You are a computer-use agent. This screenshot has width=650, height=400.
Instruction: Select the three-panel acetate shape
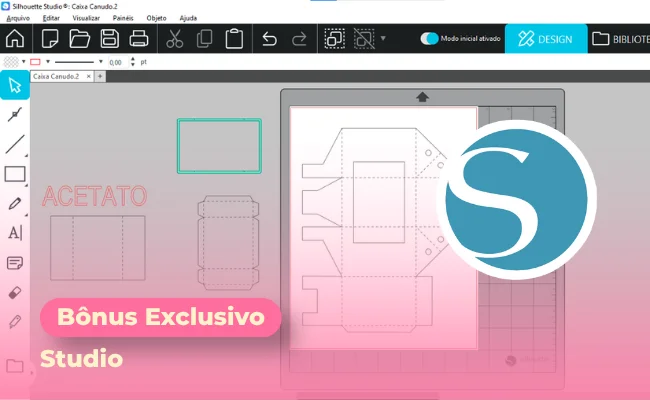(98, 248)
